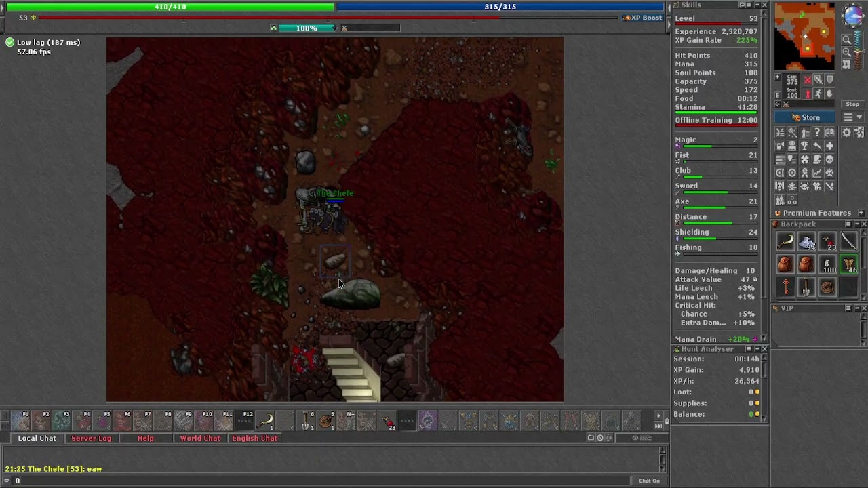
Task: Open the chat volume dropdown arrow
Action: tap(7, 481)
